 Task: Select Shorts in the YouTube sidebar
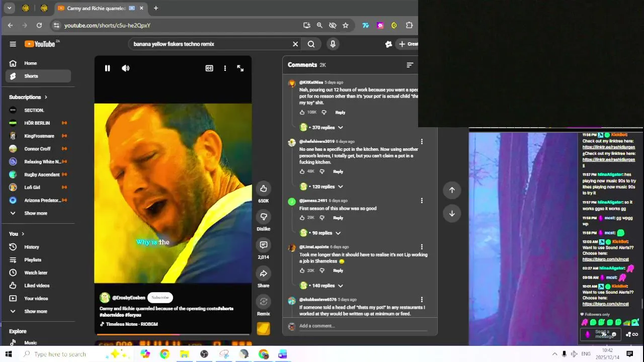[x=38, y=76]
